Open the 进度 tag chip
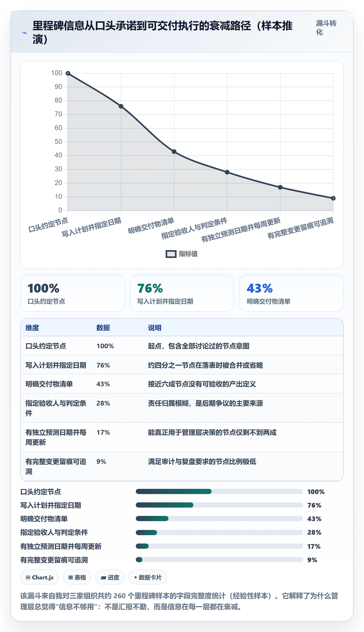364x632 pixels. tap(110, 577)
